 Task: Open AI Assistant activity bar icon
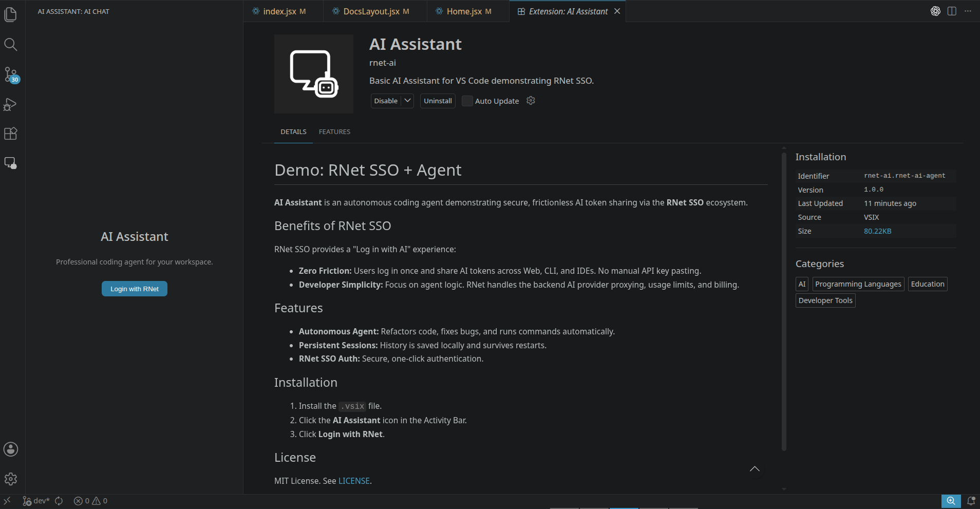point(11,163)
